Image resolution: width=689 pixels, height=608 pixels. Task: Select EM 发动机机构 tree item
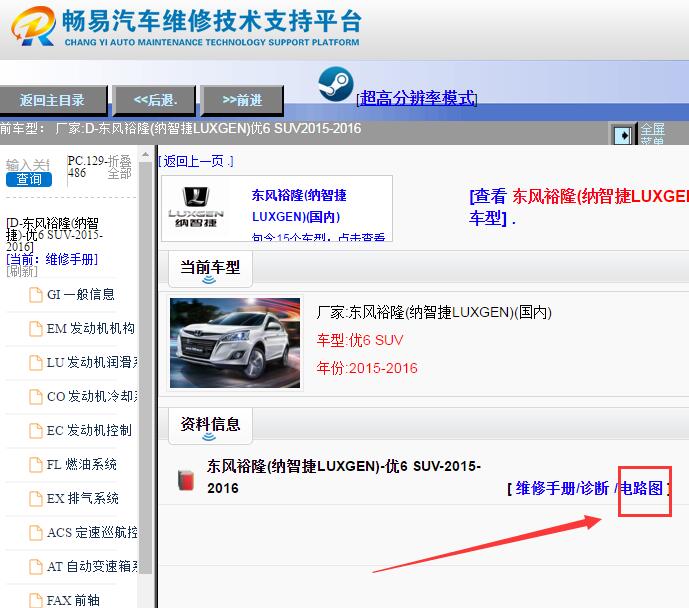[91, 329]
